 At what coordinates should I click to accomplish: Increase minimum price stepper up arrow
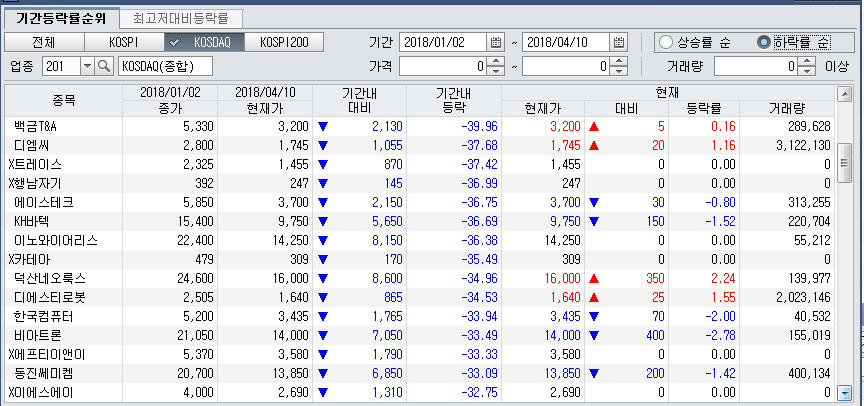pos(496,62)
